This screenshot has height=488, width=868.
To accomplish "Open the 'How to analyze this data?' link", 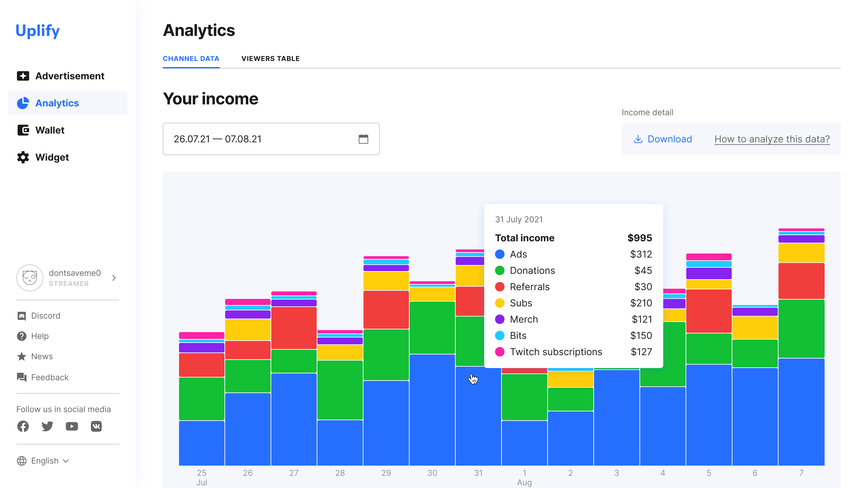I will 772,139.
